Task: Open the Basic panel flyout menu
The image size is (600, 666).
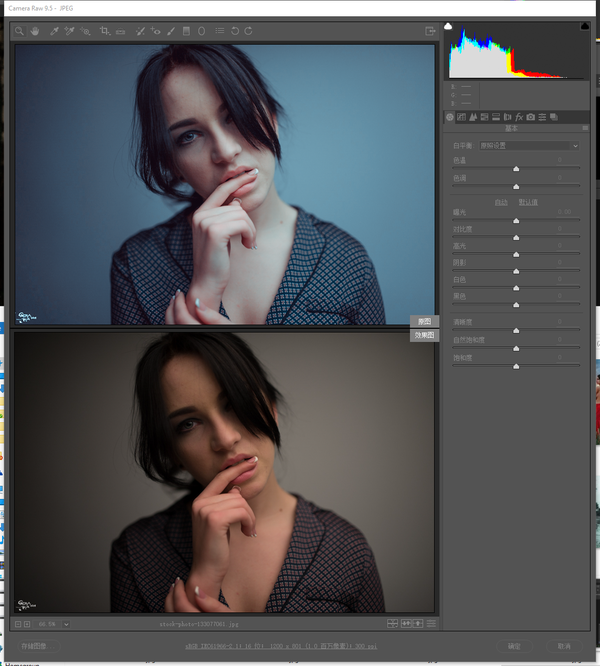Action: (x=585, y=128)
